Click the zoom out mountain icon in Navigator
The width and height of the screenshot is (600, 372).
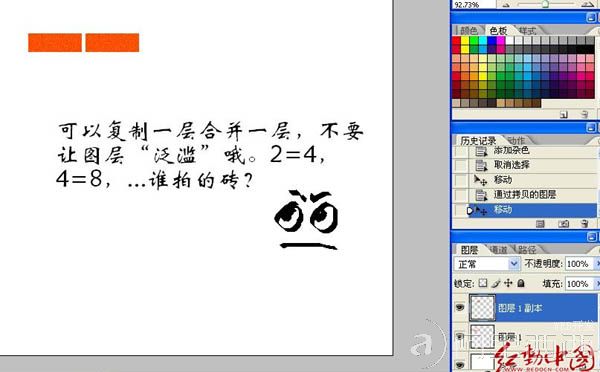506,5
